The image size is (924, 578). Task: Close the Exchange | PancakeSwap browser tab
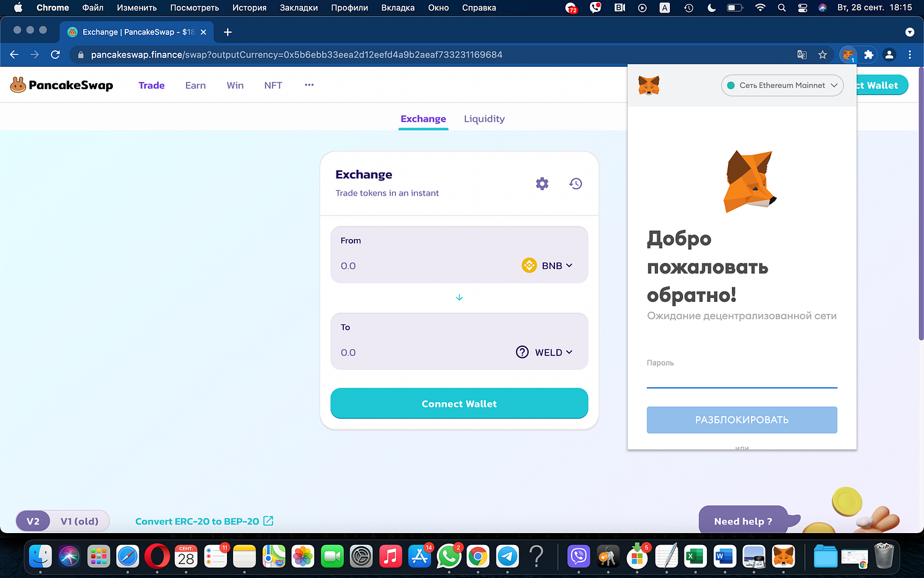click(203, 32)
